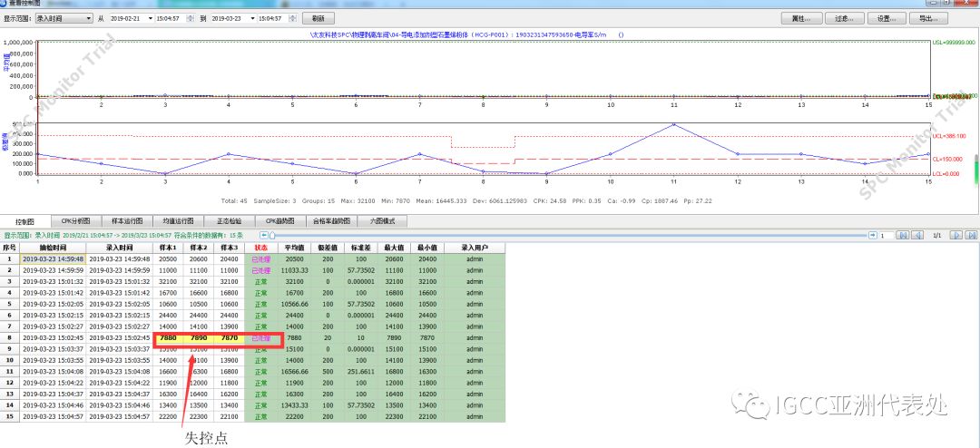Click the 导出... export button

coord(927,18)
